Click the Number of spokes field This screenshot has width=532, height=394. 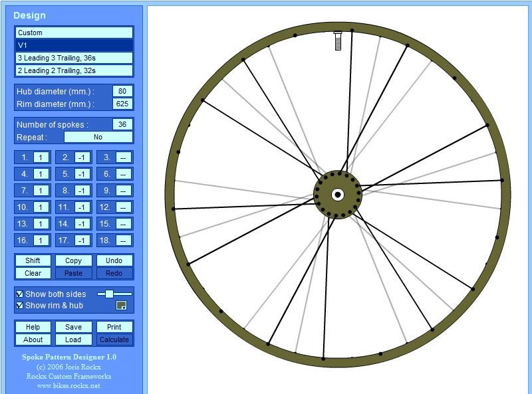122,124
